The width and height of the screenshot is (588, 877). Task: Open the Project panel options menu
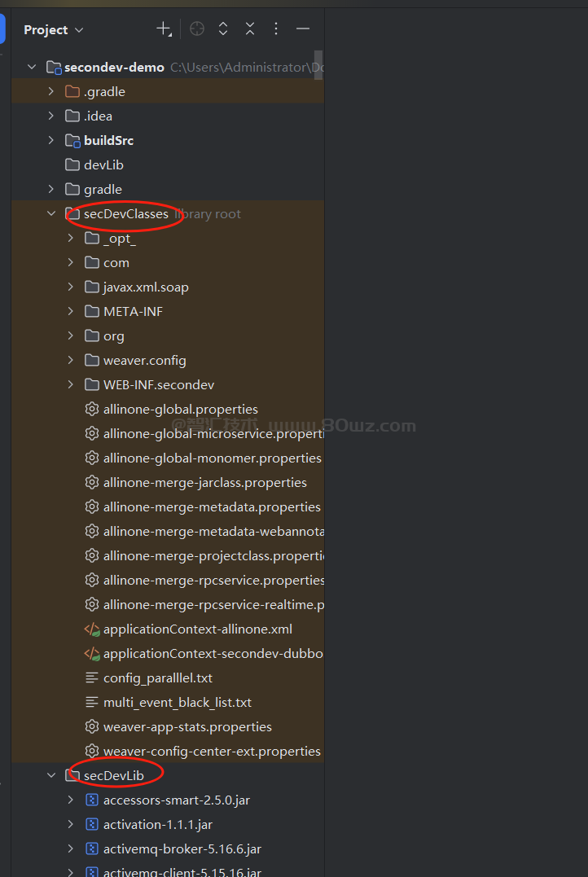point(276,29)
